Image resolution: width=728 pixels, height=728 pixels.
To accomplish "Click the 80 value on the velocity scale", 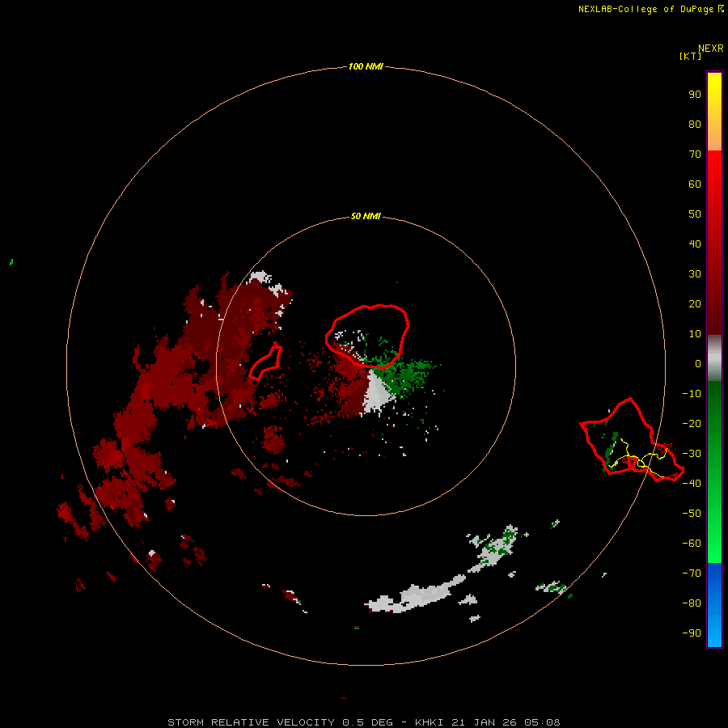I will coord(695,125).
